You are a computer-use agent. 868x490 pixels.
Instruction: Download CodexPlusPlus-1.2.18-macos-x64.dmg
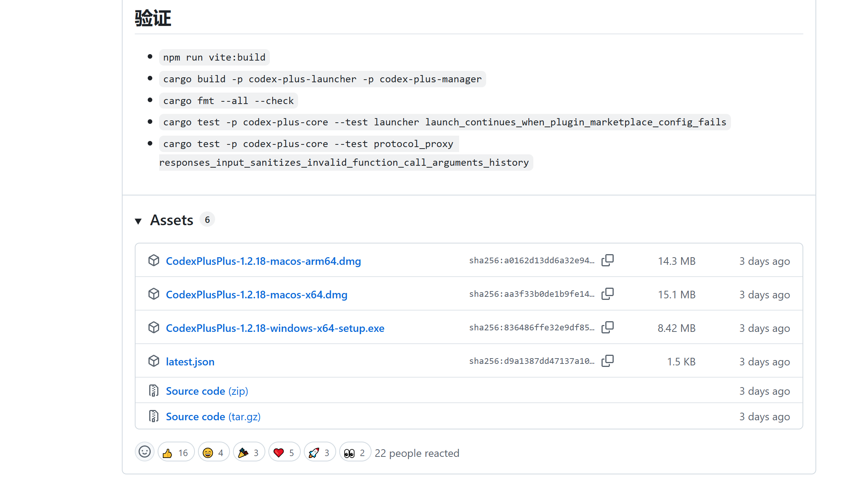click(x=257, y=295)
